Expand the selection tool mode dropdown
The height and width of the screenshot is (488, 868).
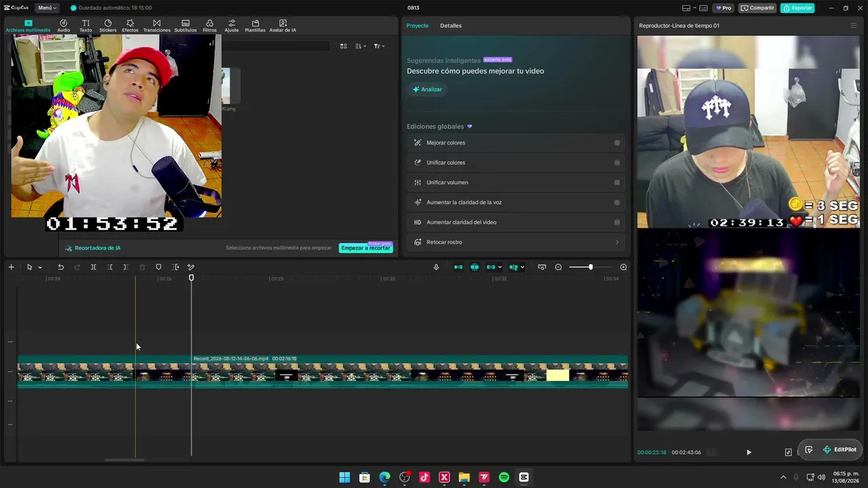coord(40,267)
